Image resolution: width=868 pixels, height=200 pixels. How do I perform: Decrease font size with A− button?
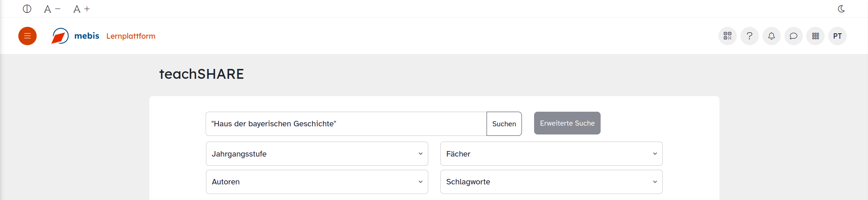point(52,9)
